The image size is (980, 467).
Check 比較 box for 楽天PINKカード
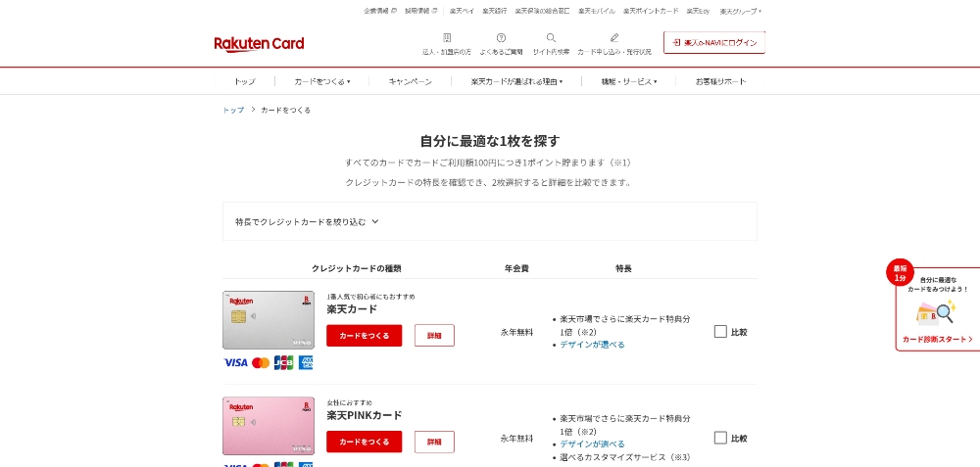click(720, 438)
